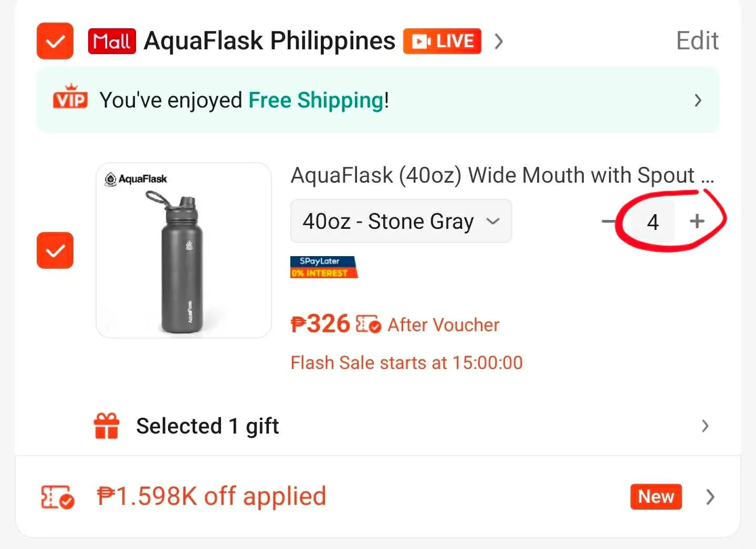Open the 40oz - Stone Gray variation dropdown
The image size is (756, 549).
tap(401, 221)
